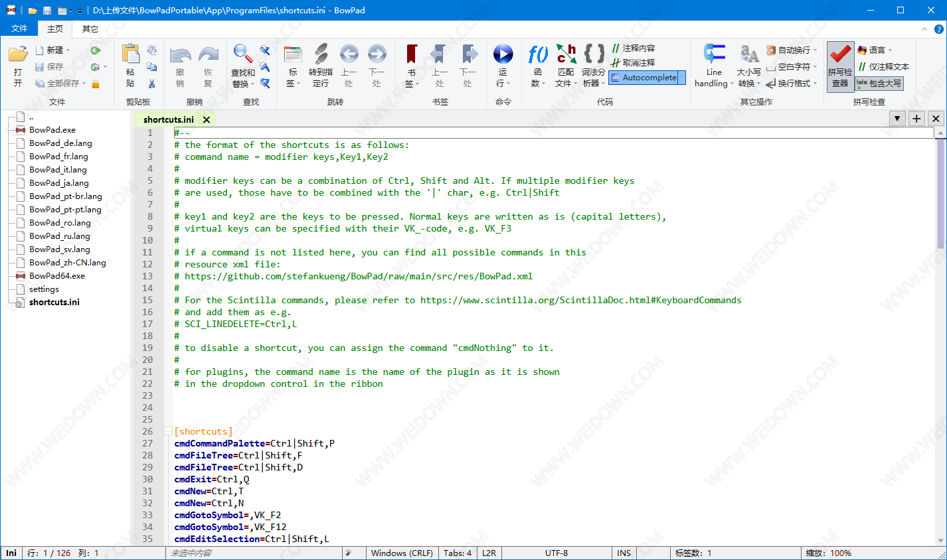947x560 pixels.
Task: Open the 文件 ribbon menu
Action: [20, 29]
